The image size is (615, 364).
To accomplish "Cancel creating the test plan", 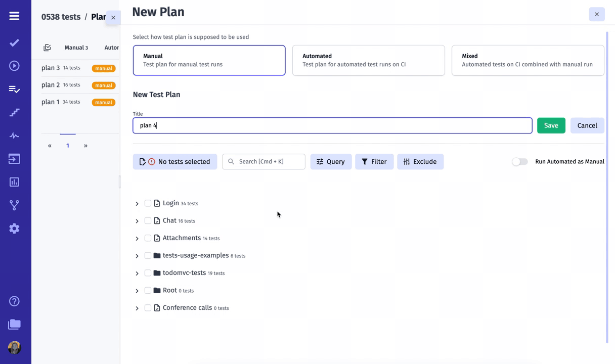I will click(x=587, y=125).
